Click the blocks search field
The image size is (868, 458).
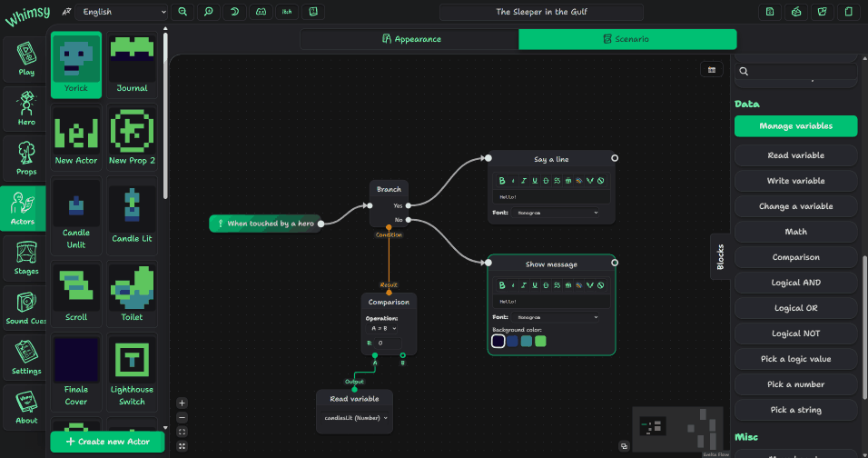pos(795,72)
